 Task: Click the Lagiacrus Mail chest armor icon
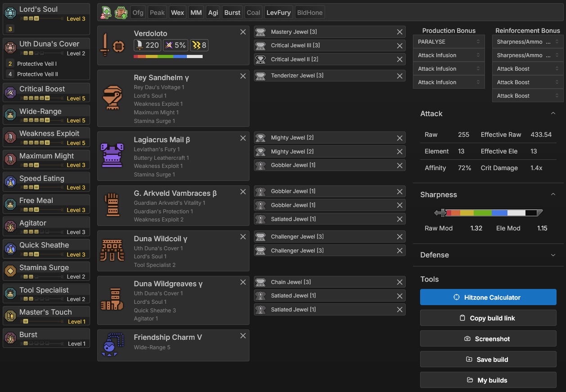[112, 156]
